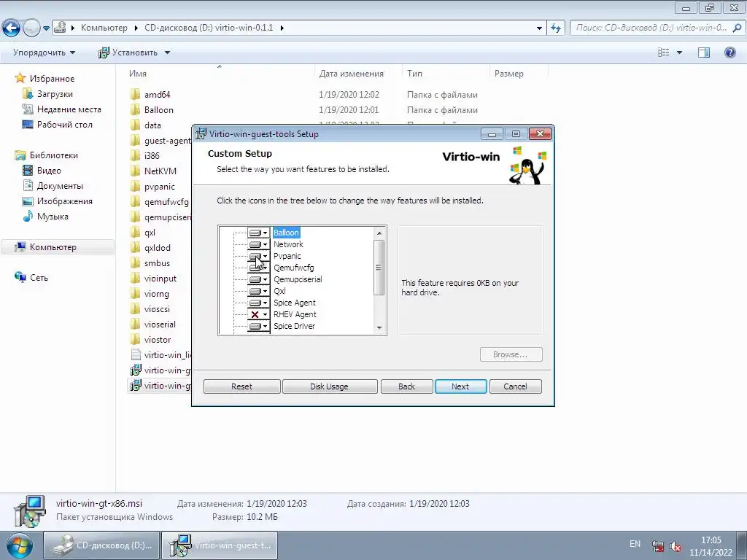Open Изображения library
747x560 pixels.
click(x=64, y=201)
